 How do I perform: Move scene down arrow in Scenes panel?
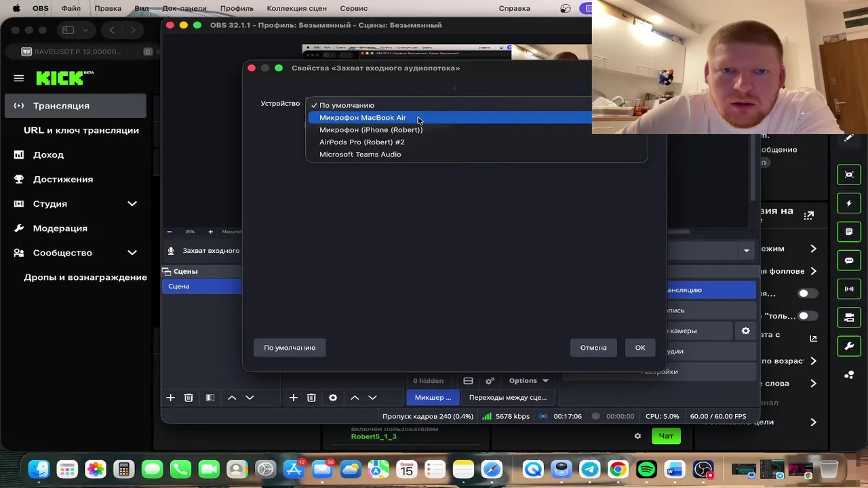point(250,398)
